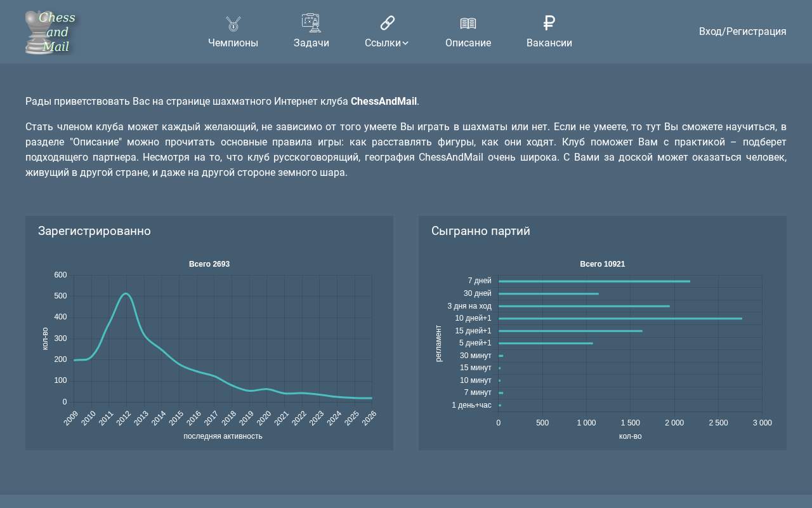
Task: Click the 1 день+час row label
Action: (x=471, y=405)
